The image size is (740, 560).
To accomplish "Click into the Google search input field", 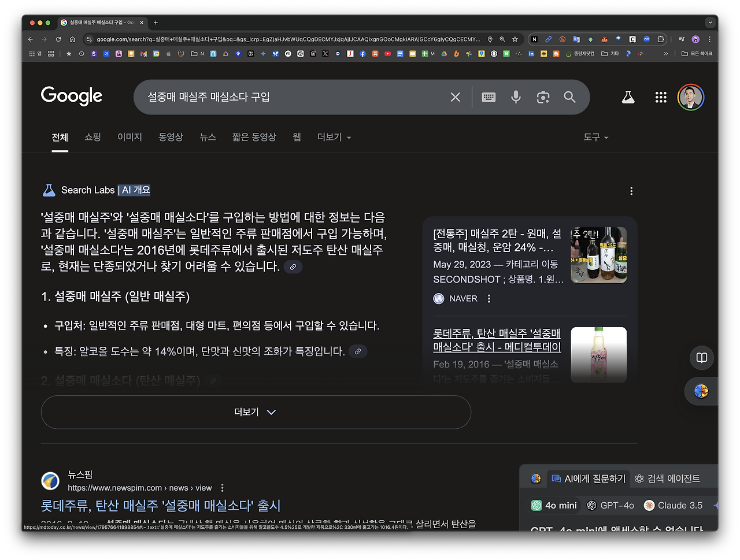I will tap(295, 97).
